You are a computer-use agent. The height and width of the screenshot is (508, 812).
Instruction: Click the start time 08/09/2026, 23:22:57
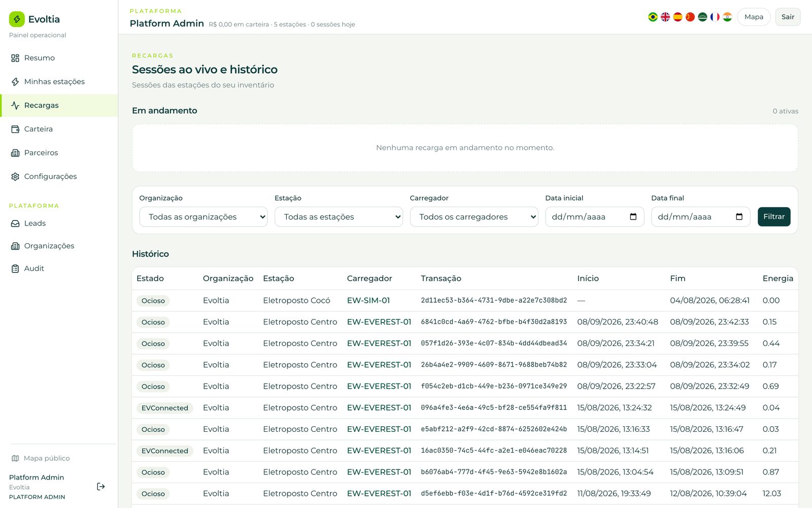[616, 387]
